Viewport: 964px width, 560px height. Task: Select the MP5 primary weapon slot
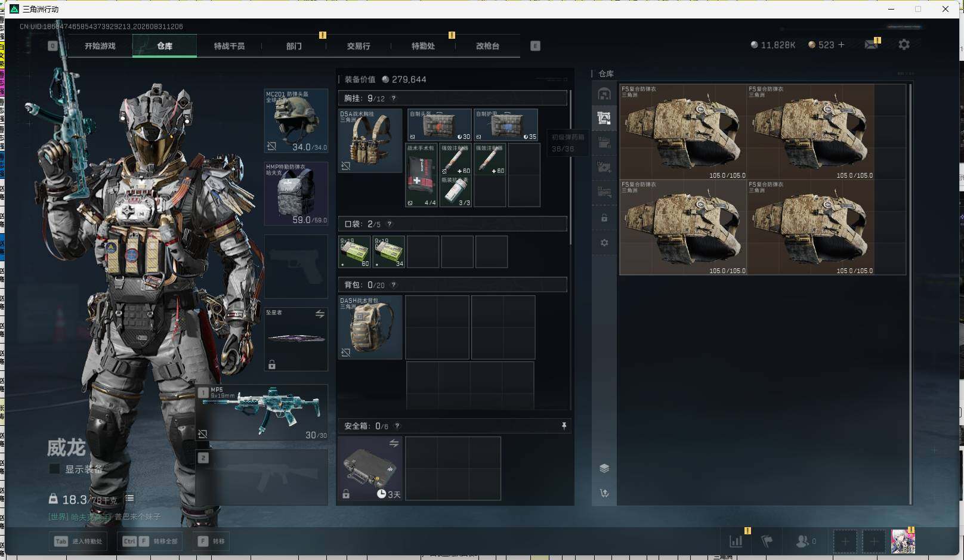[x=262, y=413]
